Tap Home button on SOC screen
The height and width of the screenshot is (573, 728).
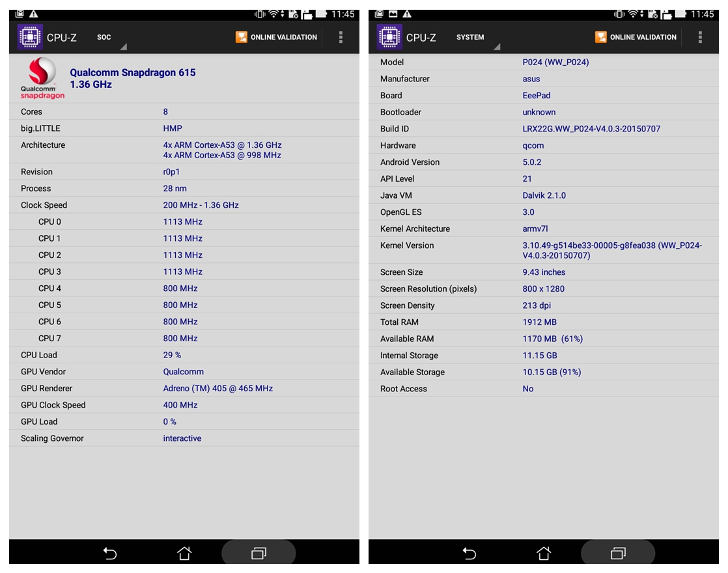click(184, 553)
